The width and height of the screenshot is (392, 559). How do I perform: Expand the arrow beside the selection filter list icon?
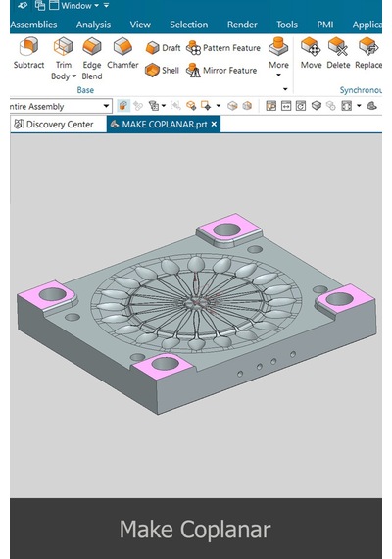pos(164,106)
